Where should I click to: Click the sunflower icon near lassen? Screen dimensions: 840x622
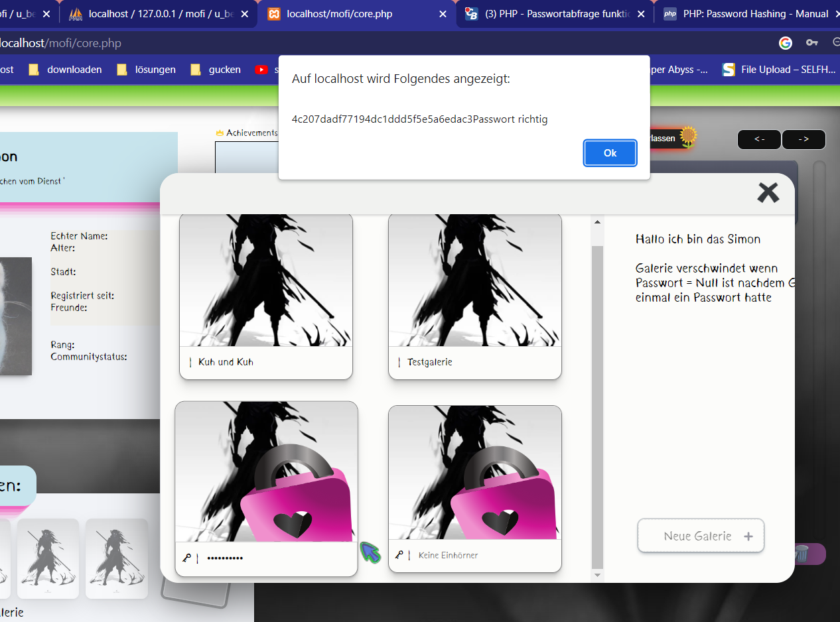pos(688,137)
